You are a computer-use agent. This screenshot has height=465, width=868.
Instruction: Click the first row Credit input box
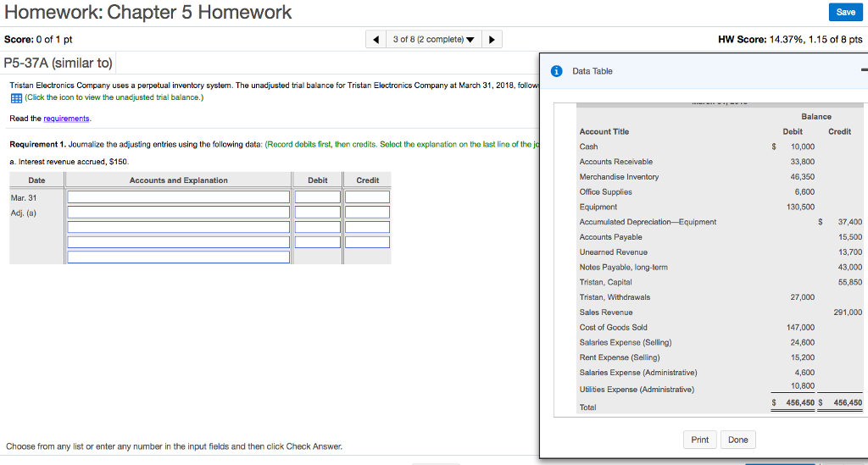coord(367,197)
